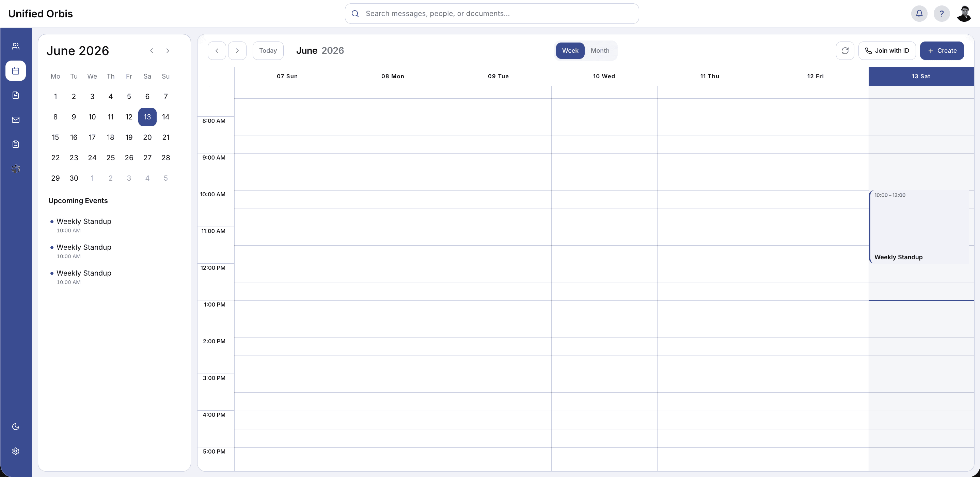Open the contacts people sidebar icon
The width and height of the screenshot is (980, 477).
(16, 46)
